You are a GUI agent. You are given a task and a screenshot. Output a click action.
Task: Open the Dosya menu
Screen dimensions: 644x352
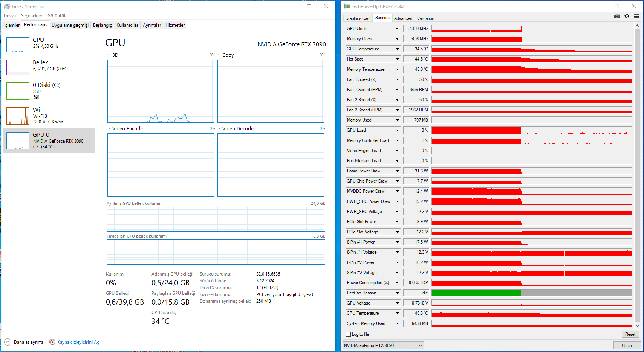tap(10, 16)
